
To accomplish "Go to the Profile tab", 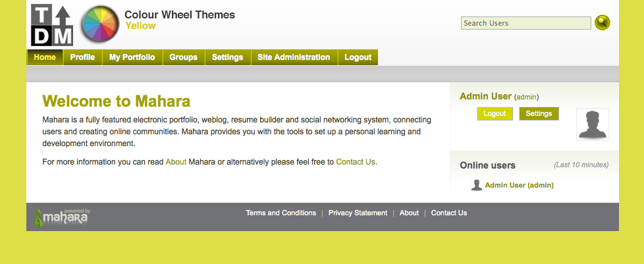I will pyautogui.click(x=82, y=57).
